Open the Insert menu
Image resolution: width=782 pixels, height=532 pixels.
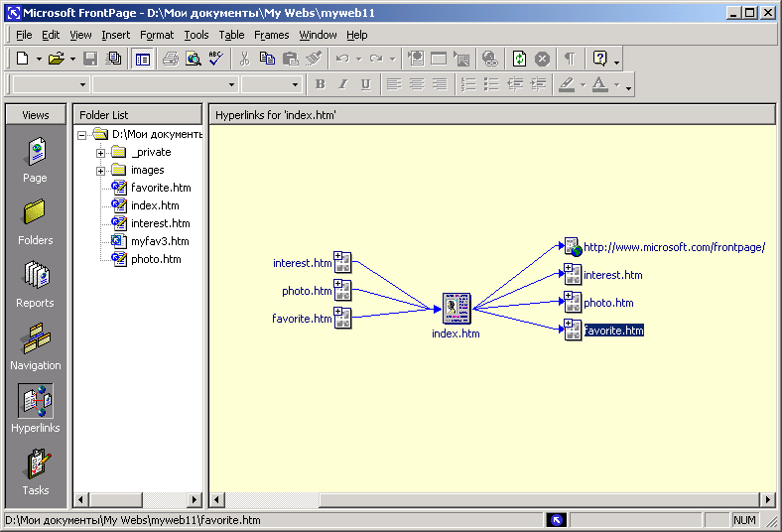coord(116,35)
